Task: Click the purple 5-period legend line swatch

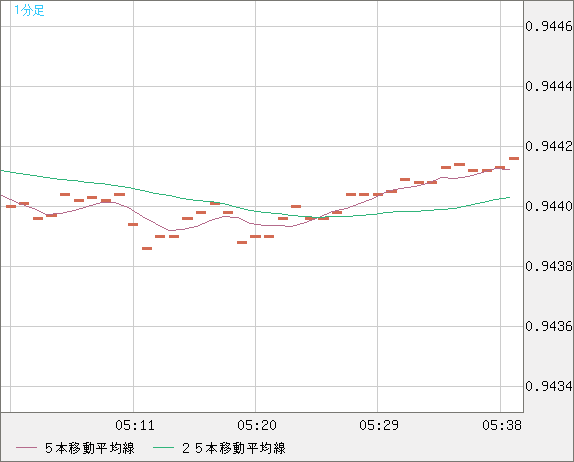Action: click(26, 448)
